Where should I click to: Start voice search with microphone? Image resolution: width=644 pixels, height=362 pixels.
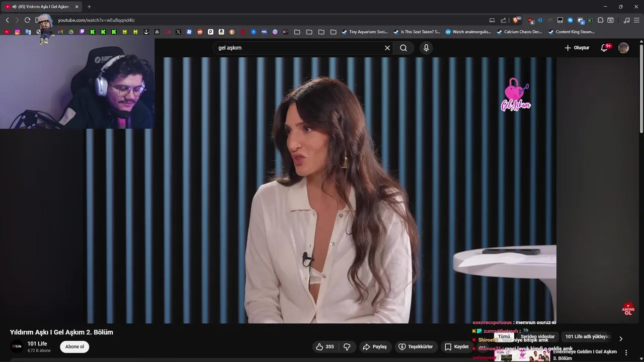426,48
